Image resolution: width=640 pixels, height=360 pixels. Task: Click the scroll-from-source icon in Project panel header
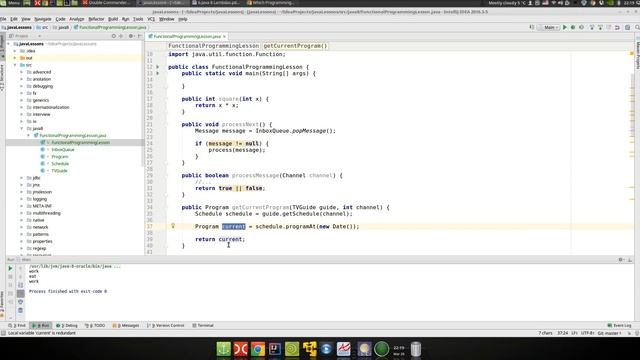[114, 36]
